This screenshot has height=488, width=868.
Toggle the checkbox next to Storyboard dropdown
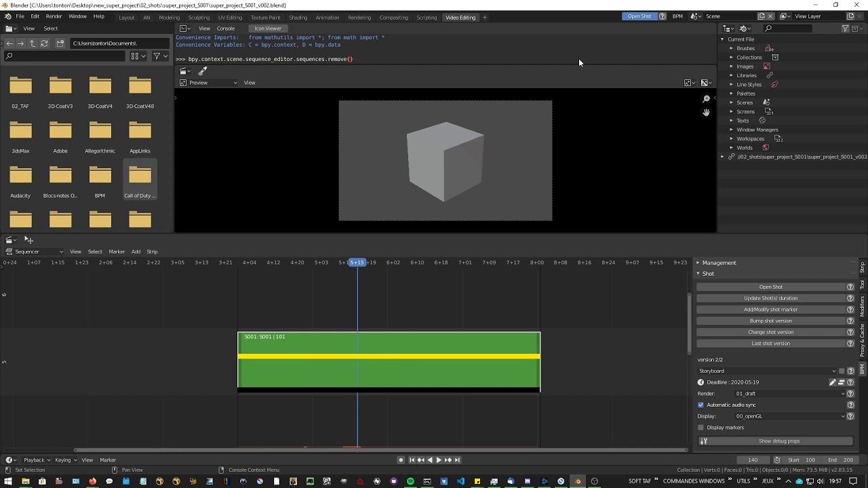click(x=842, y=371)
